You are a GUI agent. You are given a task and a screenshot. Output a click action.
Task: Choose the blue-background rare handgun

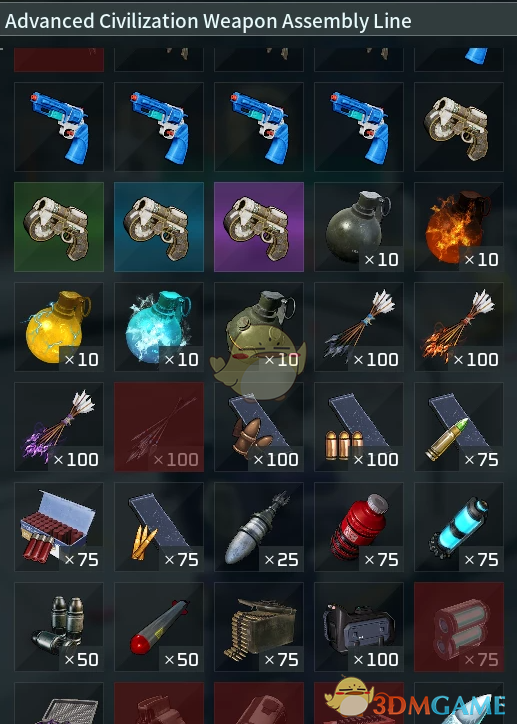[159, 227]
